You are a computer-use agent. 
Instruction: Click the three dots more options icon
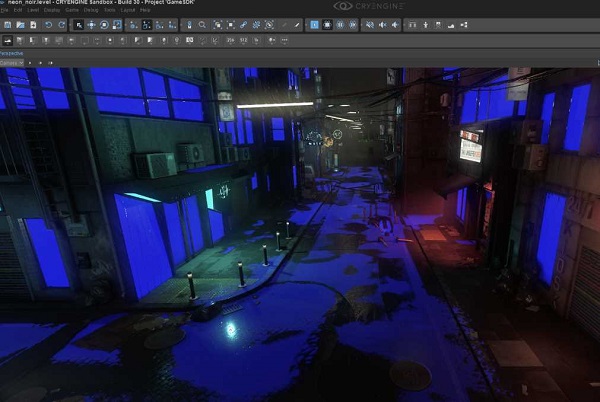click(x=284, y=40)
